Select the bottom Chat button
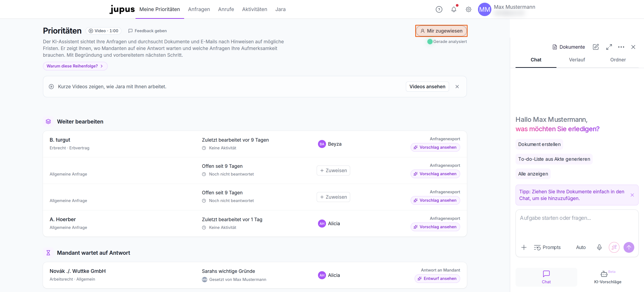This screenshot has height=292, width=644. (x=546, y=277)
